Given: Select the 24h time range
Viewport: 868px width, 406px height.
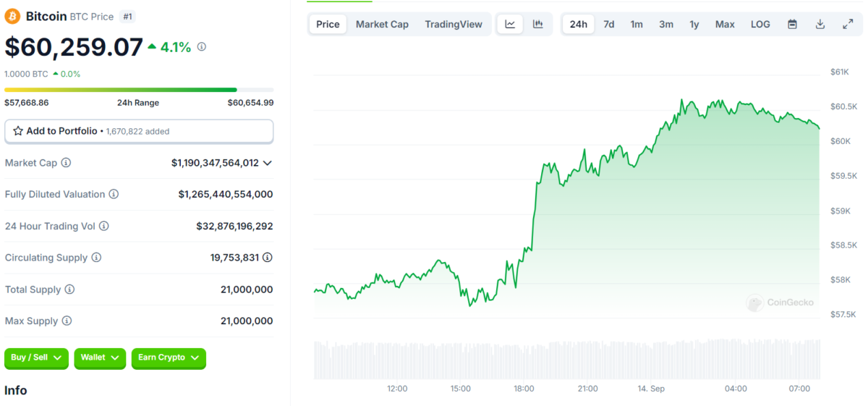Looking at the screenshot, I should tap(579, 24).
